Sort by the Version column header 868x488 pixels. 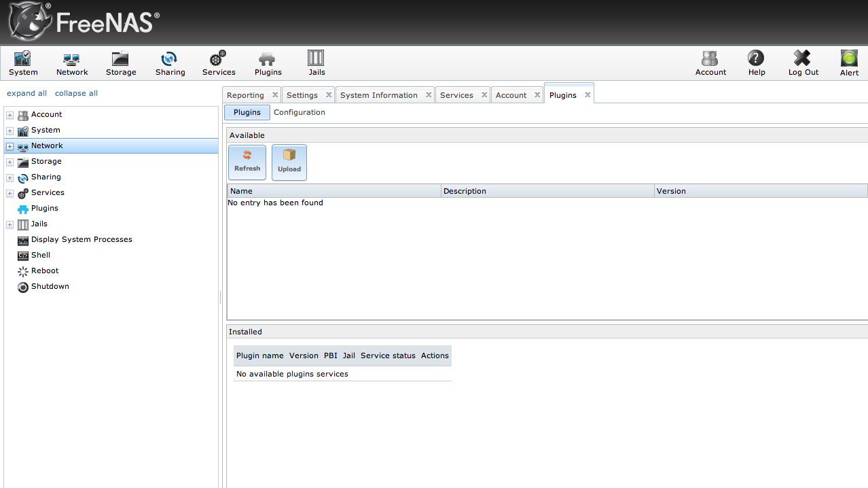(x=761, y=191)
